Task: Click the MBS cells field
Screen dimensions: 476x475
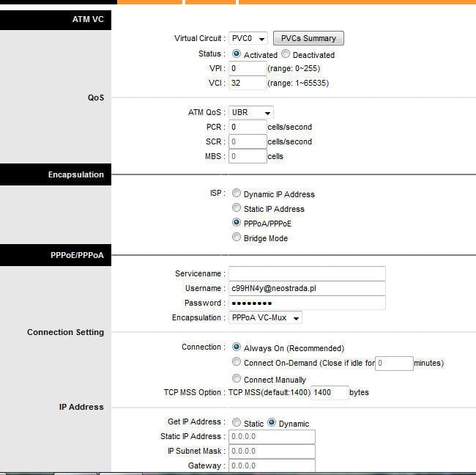Action: [248, 156]
